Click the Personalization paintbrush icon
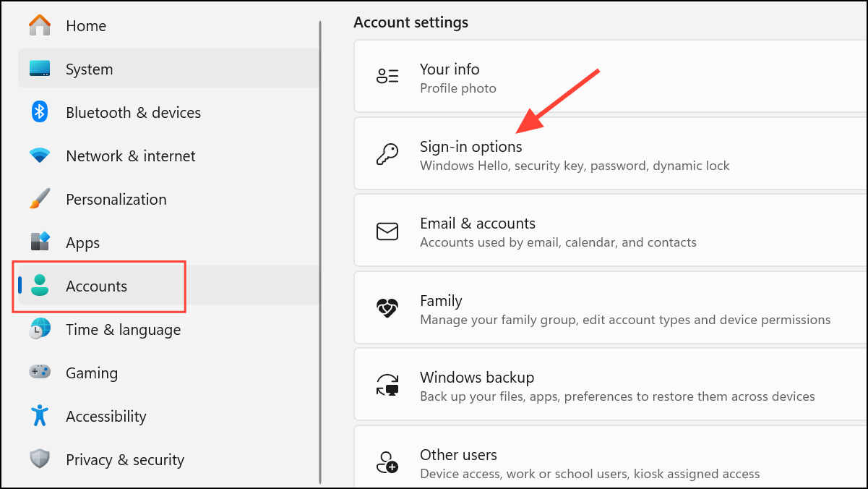 pos(40,199)
